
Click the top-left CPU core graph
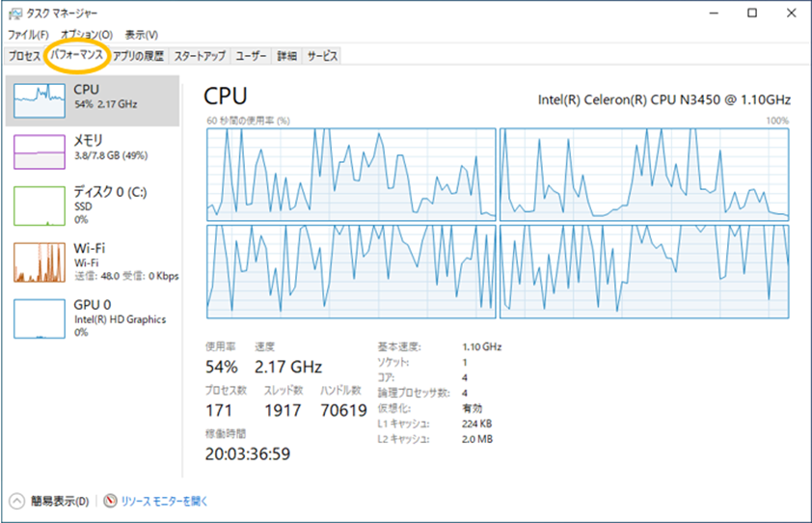click(x=351, y=175)
